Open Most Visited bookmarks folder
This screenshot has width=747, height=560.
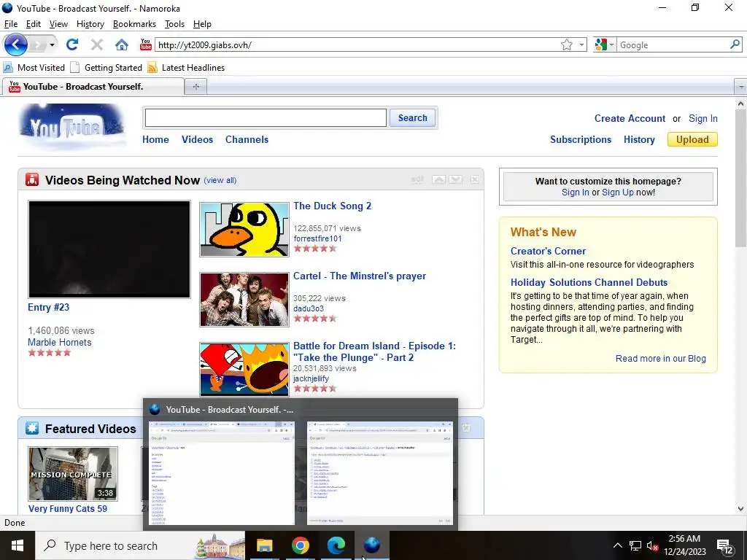(34, 68)
